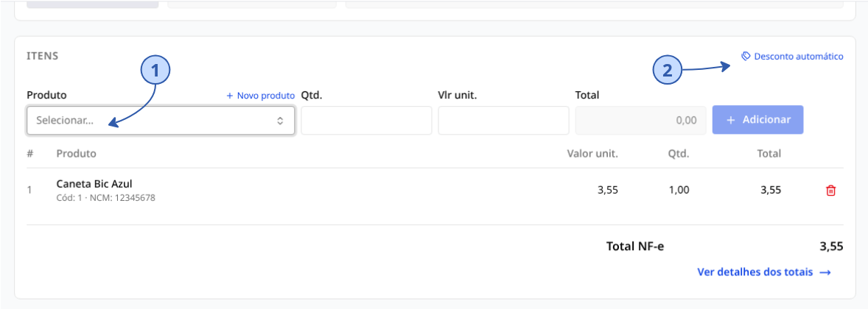This screenshot has width=868, height=309.
Task: Focus the Vlr unit. input field
Action: pos(503,121)
